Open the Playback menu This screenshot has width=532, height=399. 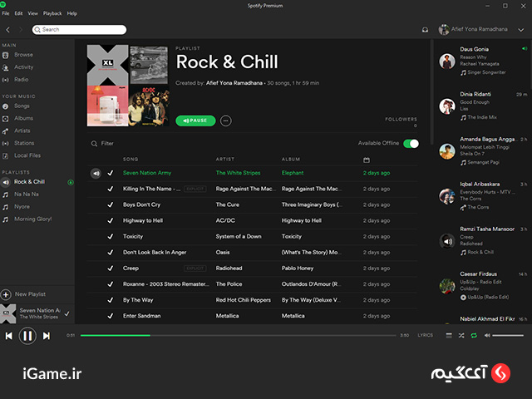point(52,13)
